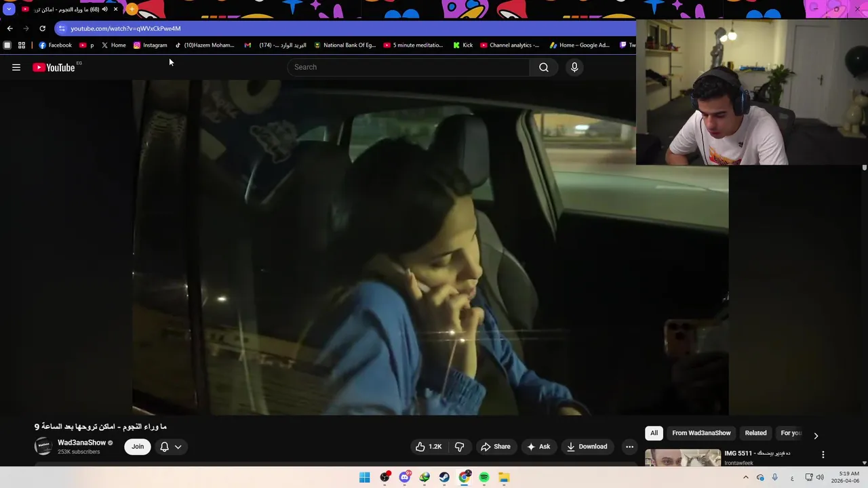Mute tab via speaker icon on tab
The width and height of the screenshot is (868, 488).
click(x=104, y=9)
